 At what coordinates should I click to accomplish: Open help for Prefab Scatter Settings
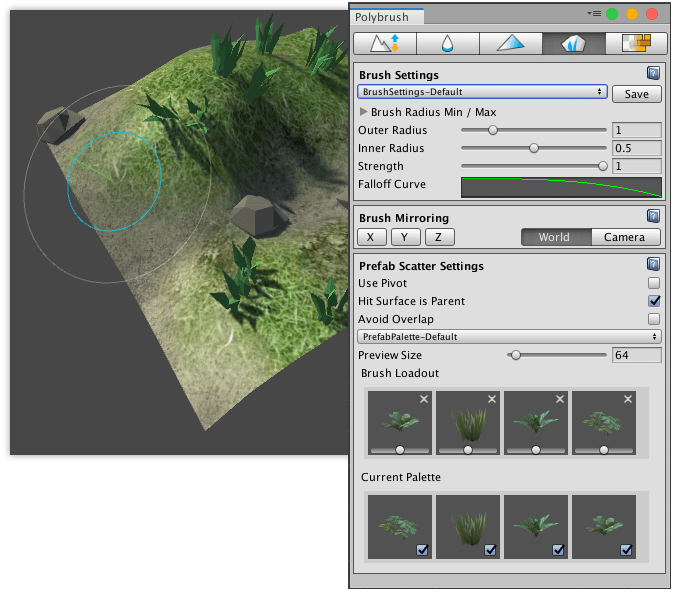(x=653, y=265)
